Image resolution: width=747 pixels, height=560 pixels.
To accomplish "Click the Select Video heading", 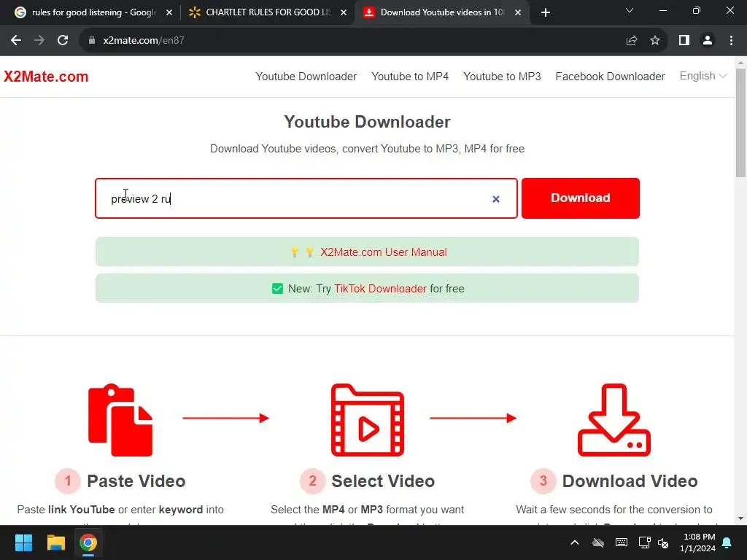I will 383,481.
